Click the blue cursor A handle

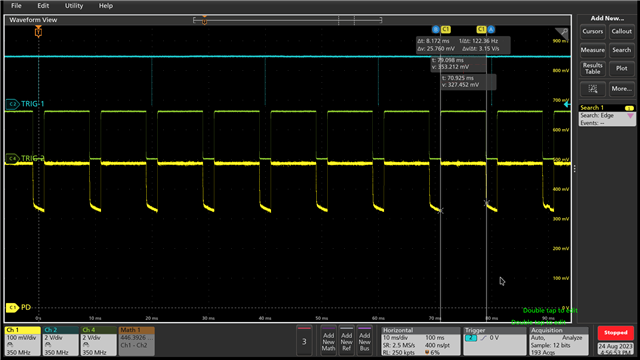click(491, 29)
